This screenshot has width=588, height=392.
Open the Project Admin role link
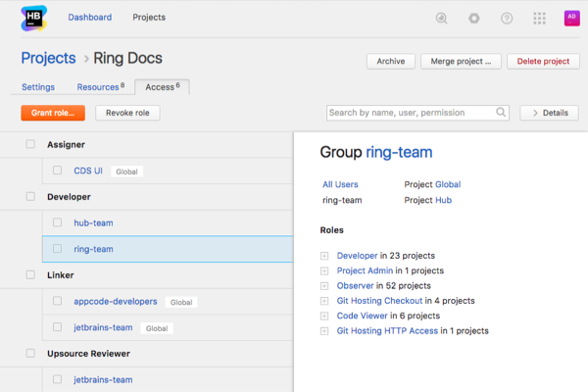click(365, 270)
